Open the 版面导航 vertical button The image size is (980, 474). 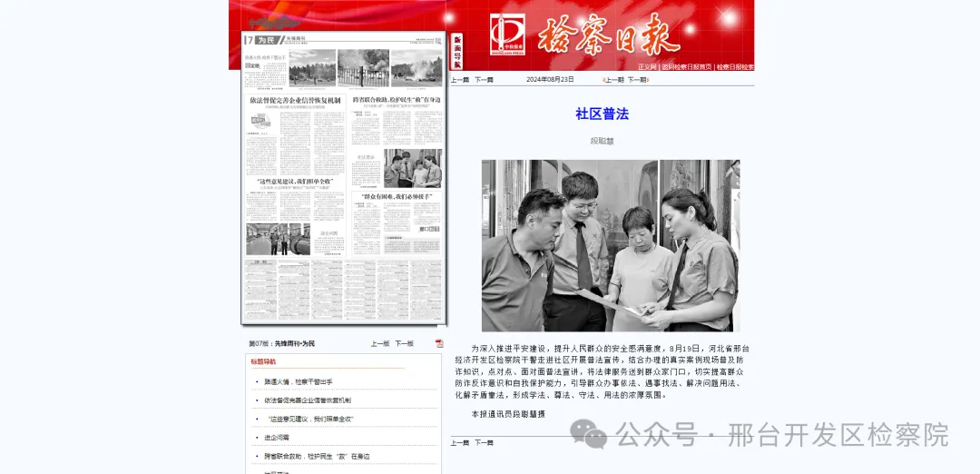[x=456, y=51]
